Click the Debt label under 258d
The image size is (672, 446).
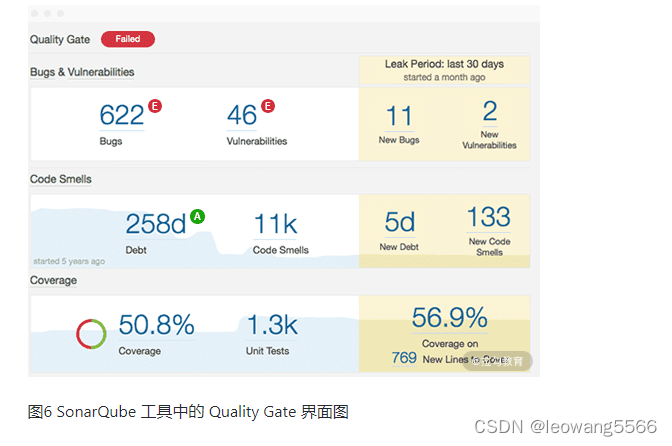point(136,250)
